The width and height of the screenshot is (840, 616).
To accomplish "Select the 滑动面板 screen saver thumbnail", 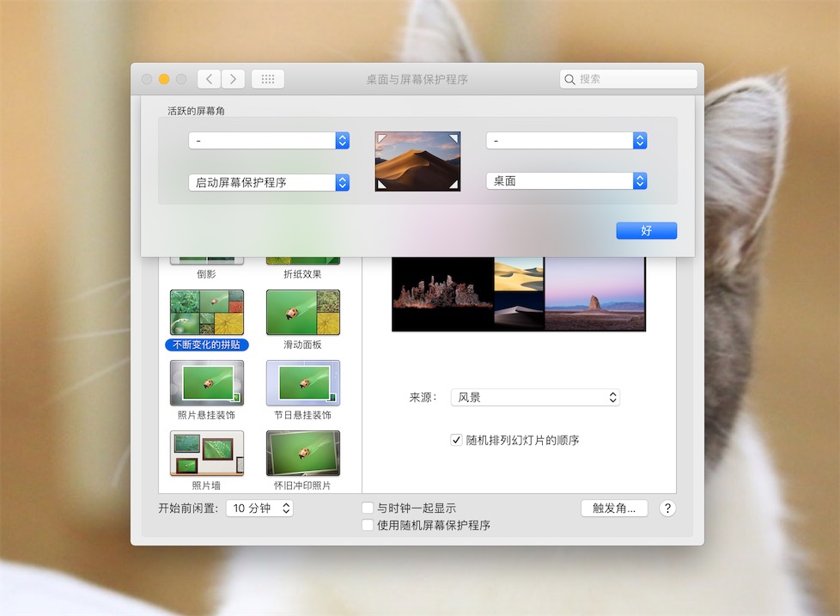I will coord(303,312).
